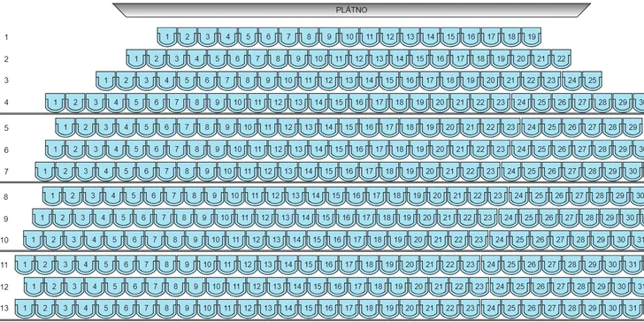Click seat 29 in row 5
This screenshot has height=322, width=644.
(632, 127)
